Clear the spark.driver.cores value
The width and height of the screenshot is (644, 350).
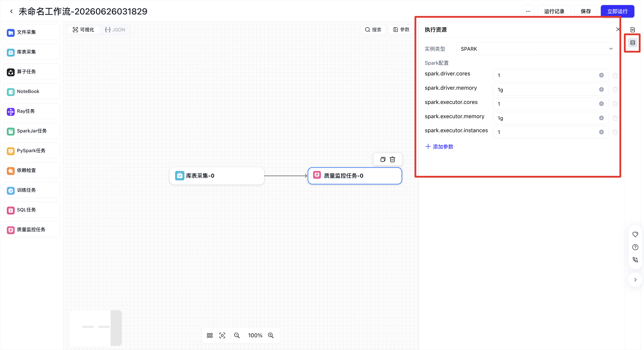[x=602, y=75]
